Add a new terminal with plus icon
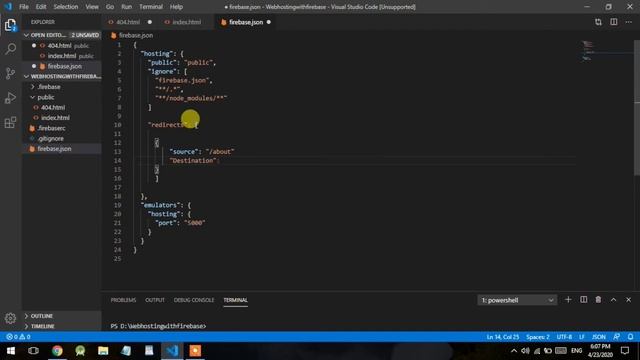The height and width of the screenshot is (360, 640). pos(568,300)
